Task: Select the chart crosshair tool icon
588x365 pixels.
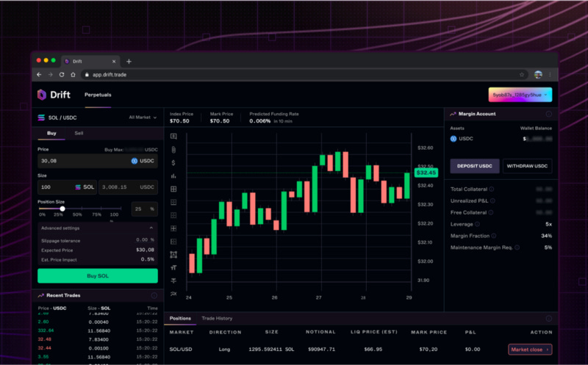Action: pyautogui.click(x=173, y=137)
